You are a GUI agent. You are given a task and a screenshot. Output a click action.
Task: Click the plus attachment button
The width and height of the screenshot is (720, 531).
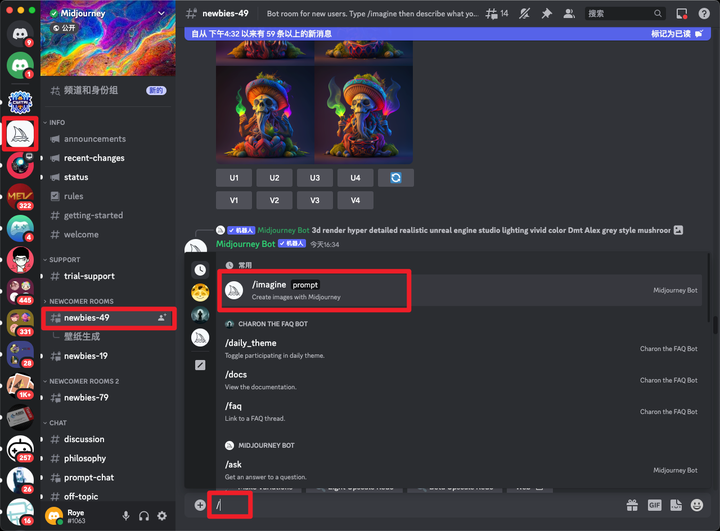200,505
